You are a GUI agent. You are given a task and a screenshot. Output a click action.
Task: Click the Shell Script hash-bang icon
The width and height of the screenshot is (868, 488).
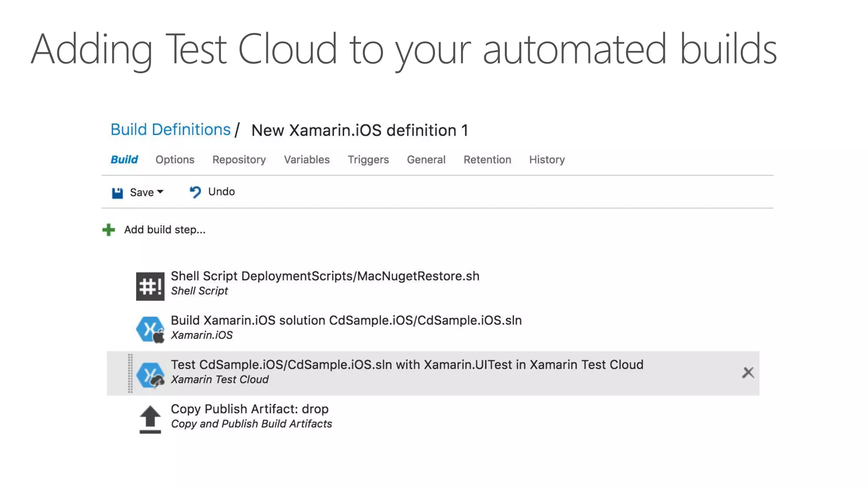click(x=150, y=286)
